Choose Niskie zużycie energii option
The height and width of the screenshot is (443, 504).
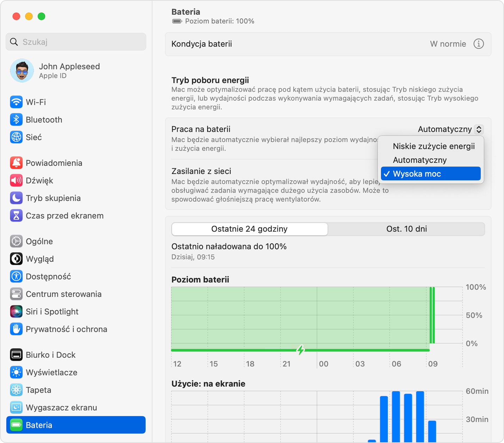pos(433,146)
